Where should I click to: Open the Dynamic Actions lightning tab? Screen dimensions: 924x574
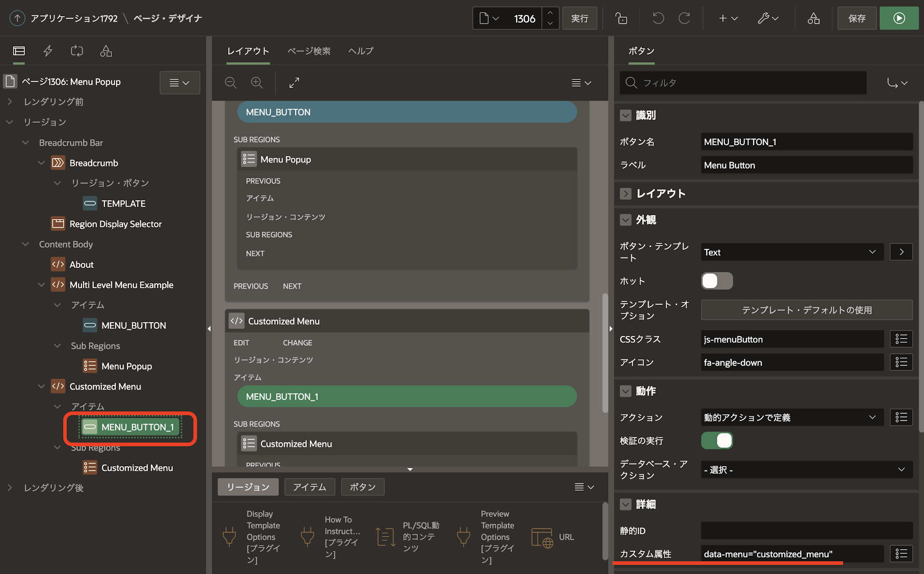point(48,51)
